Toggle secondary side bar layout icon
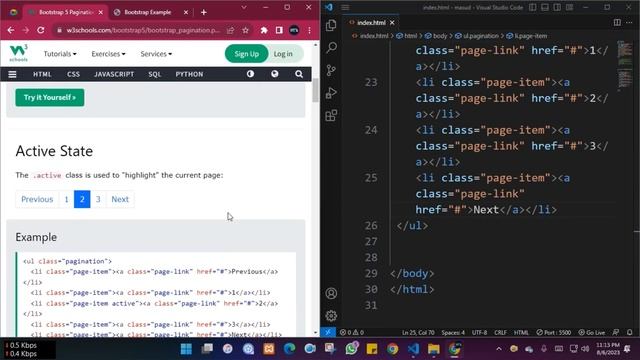The height and width of the screenshot is (360, 640). point(557,7)
